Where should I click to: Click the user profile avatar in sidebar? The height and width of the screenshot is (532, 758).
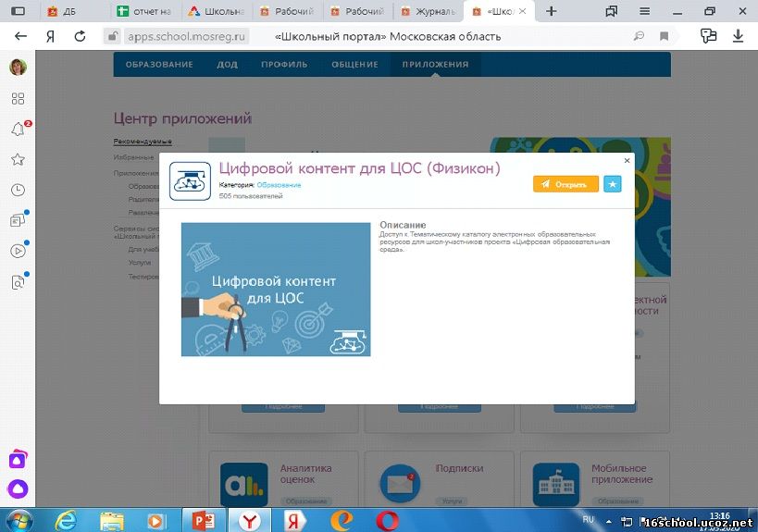(18, 67)
